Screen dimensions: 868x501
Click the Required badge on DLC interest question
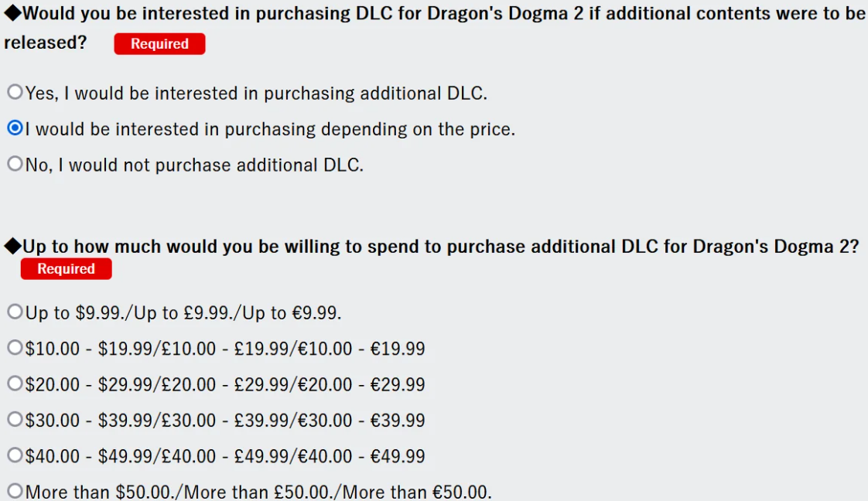(159, 44)
